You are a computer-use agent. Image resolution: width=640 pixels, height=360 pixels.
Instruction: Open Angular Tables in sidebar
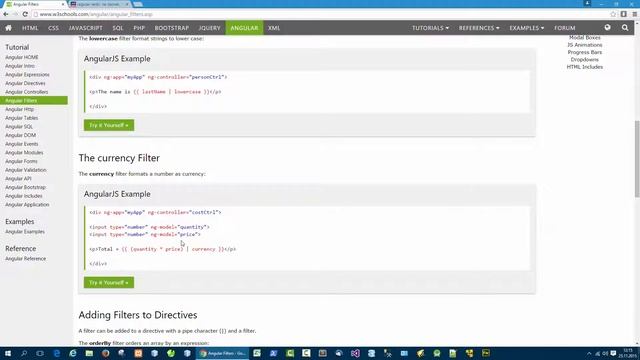(21, 118)
